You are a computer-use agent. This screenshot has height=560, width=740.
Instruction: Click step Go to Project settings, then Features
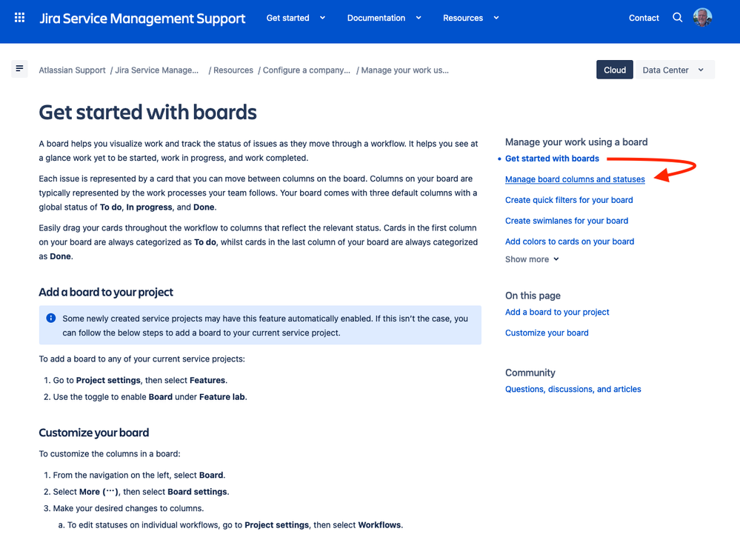[x=140, y=380]
